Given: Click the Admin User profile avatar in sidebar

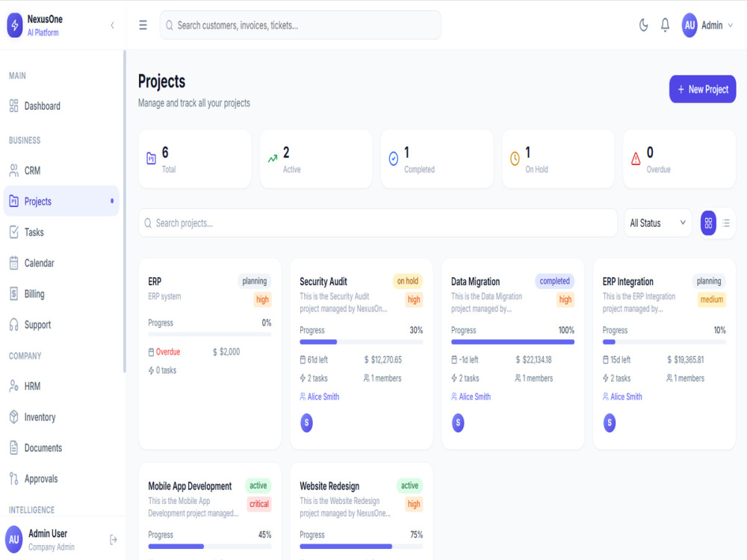Looking at the screenshot, I should tap(13, 540).
